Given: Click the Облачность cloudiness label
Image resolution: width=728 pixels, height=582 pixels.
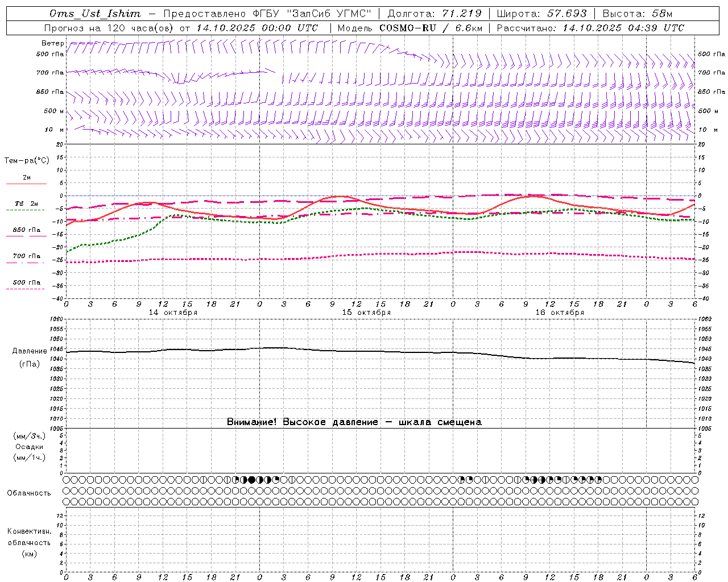Looking at the screenshot, I should 29,493.
